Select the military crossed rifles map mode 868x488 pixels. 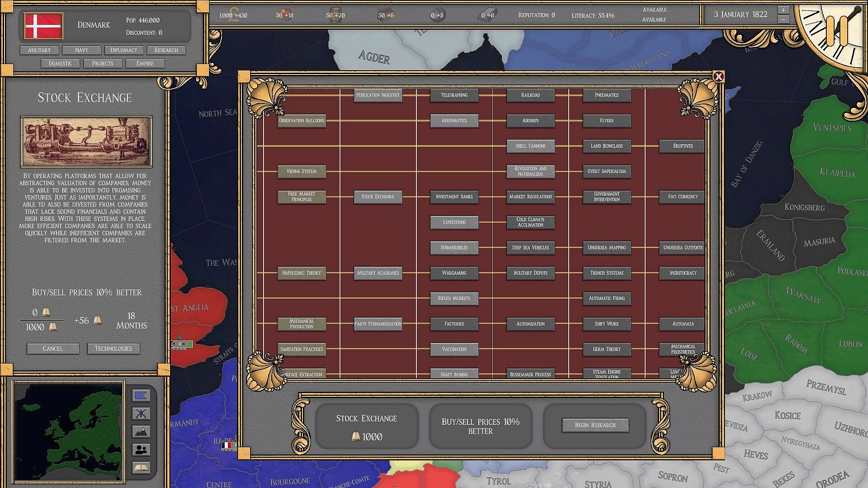coord(141,413)
